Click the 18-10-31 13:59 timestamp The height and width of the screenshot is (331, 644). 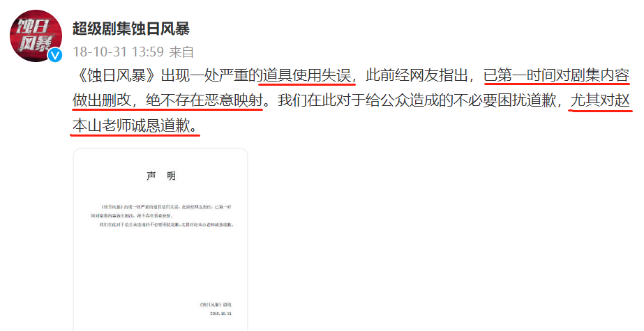pyautogui.click(x=119, y=52)
